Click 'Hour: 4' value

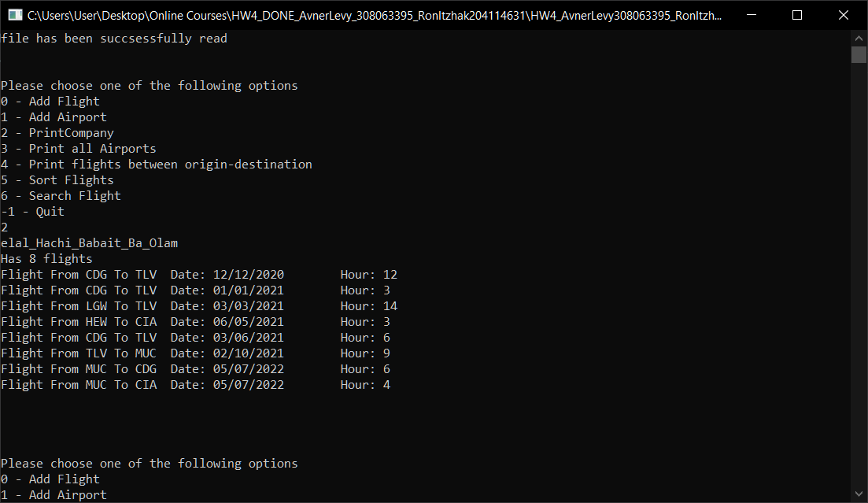click(x=365, y=385)
